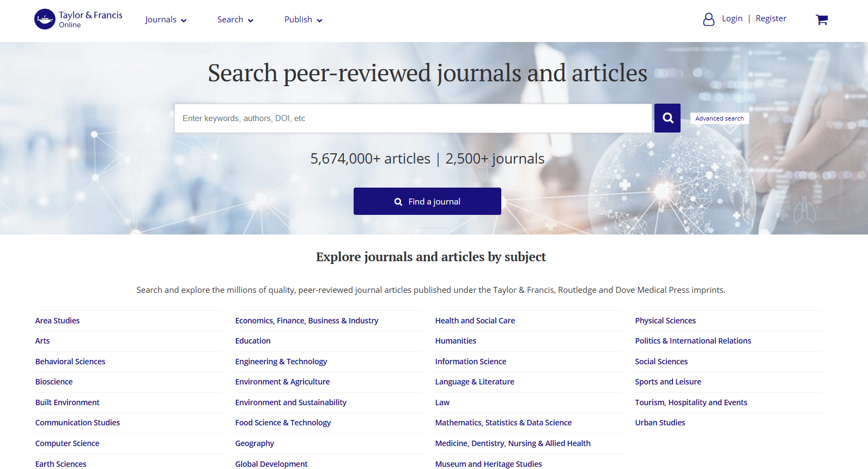Click the Advanced search button
The image size is (868, 469).
point(719,118)
